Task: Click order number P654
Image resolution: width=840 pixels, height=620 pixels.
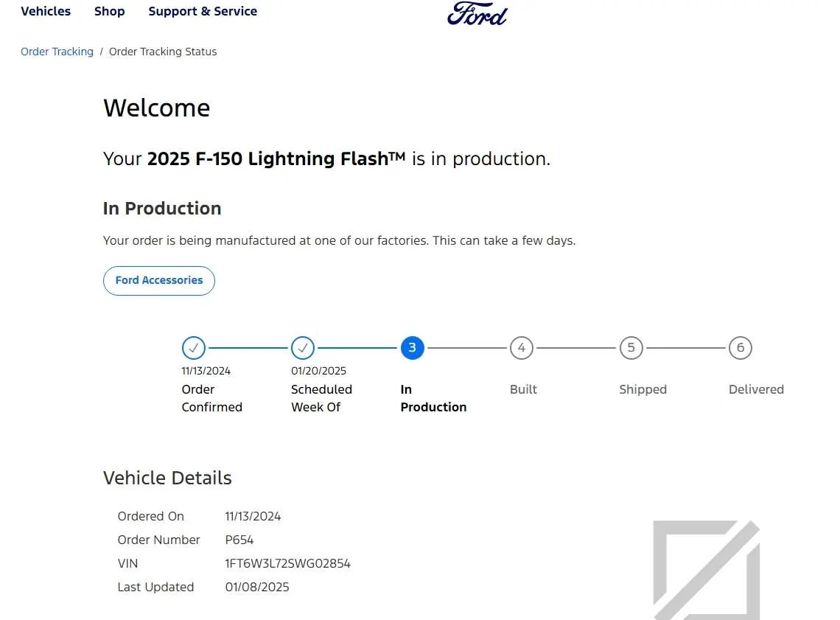Action: click(239, 540)
